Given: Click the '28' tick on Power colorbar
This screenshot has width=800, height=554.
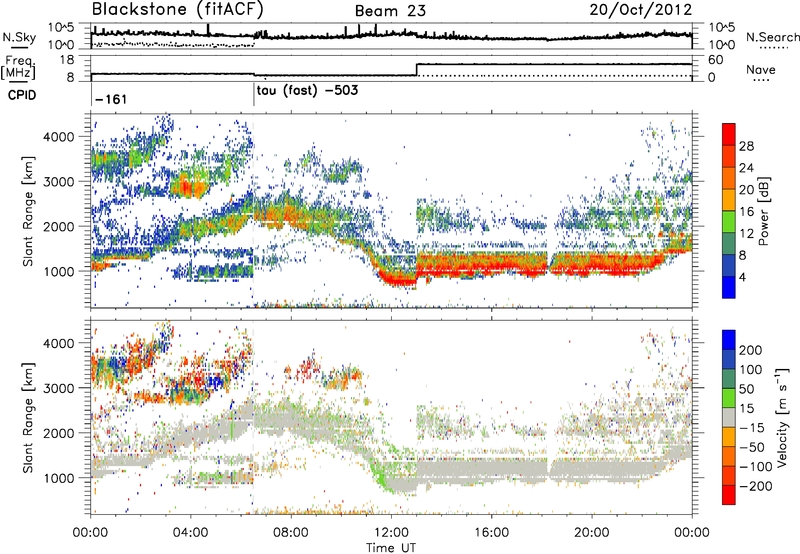Looking at the screenshot, I should pyautogui.click(x=746, y=146).
